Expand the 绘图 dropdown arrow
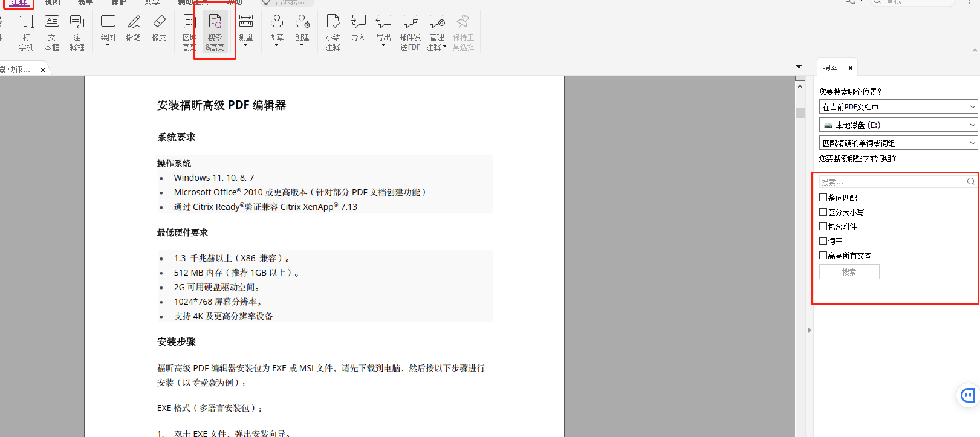The width and height of the screenshot is (980, 437). (108, 45)
